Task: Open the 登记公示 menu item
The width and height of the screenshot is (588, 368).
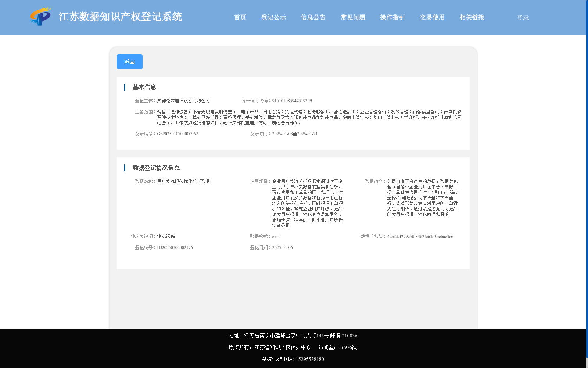Action: pos(273,17)
